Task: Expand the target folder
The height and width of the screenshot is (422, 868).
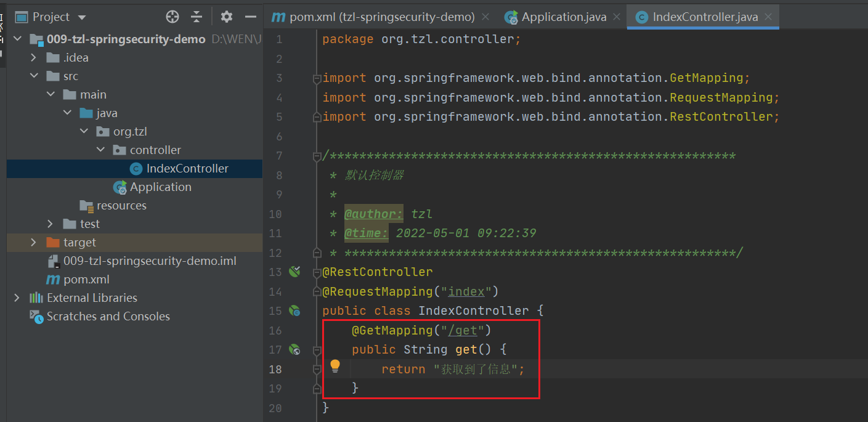Action: click(x=33, y=243)
